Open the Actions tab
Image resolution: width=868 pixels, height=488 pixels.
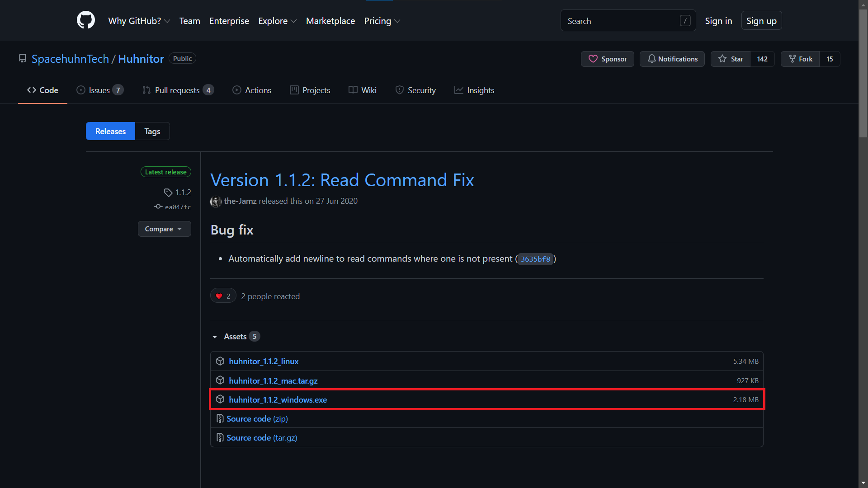[x=252, y=90]
